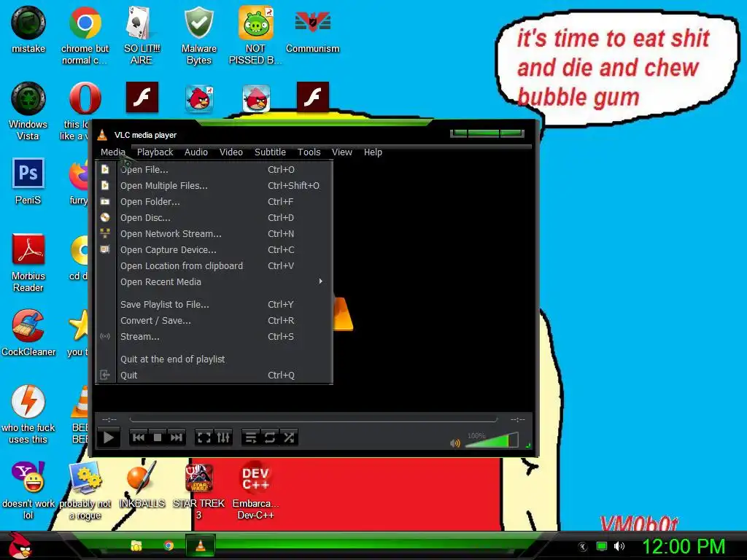Open the 'chrome but normal c...' Chrome icon
Image resolution: width=747 pixels, height=560 pixels.
pyautogui.click(x=85, y=35)
